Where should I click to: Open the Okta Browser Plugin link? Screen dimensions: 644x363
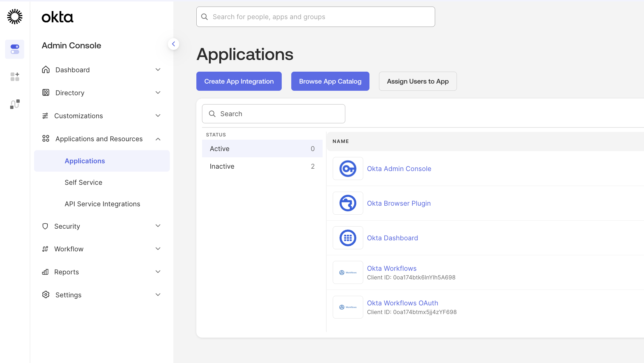(x=399, y=203)
